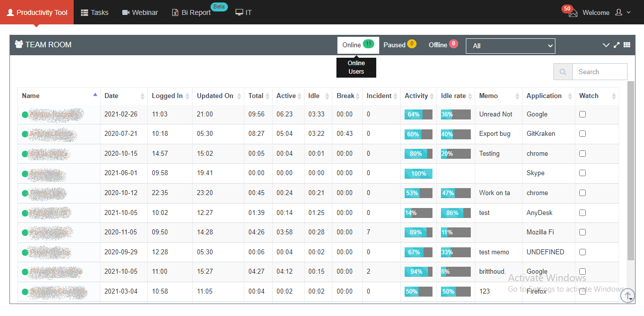Screen dimensions: 644x316
Task: Click the 86% idle rate bar
Action: (x=456, y=213)
